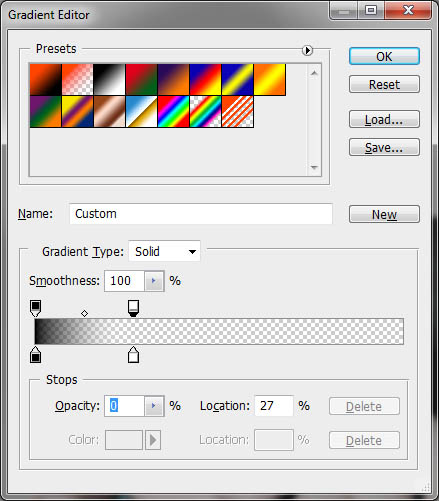Click the opacity midpoint diamond marker
Image resolution: width=439 pixels, height=501 pixels.
coord(84,313)
